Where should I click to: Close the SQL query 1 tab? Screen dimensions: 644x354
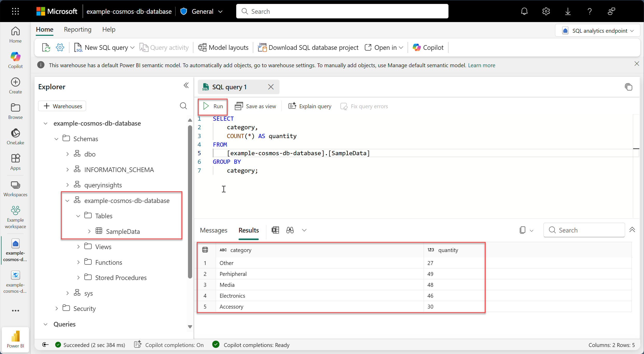pos(271,87)
